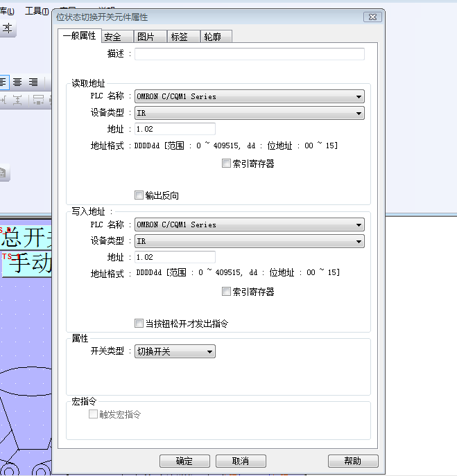457x476 pixels.
Task: Check 当按钮松开才发出指令 option
Action: [x=139, y=324]
